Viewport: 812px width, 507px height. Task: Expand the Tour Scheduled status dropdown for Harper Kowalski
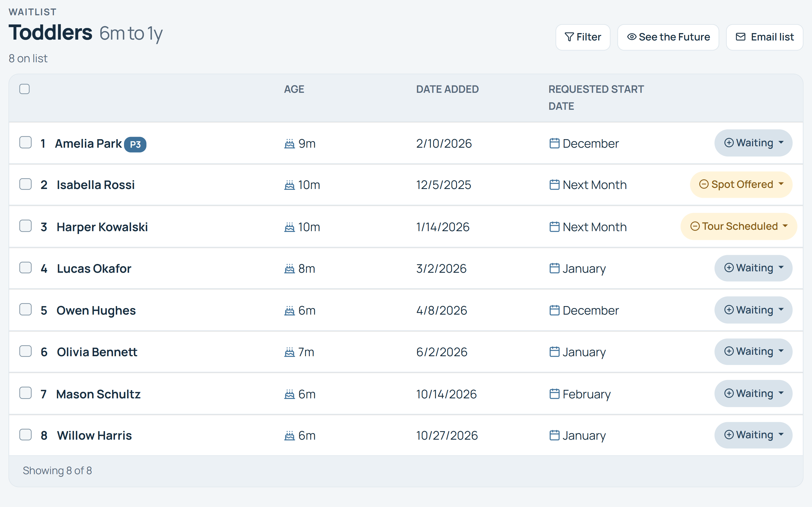738,226
